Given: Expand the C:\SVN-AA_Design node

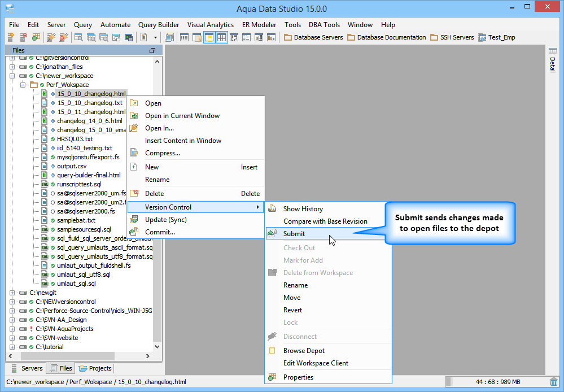Looking at the screenshot, I should (12, 320).
